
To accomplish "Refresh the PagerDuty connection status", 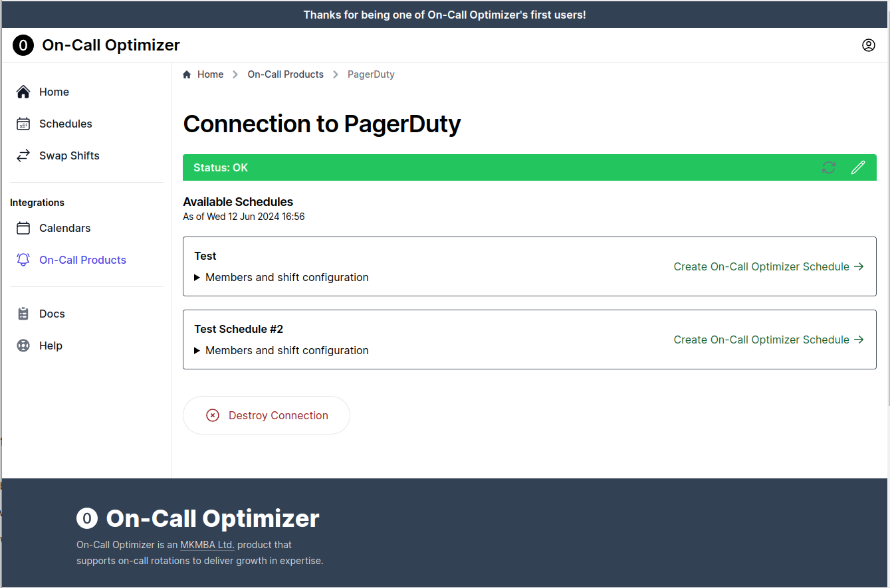I will [829, 167].
